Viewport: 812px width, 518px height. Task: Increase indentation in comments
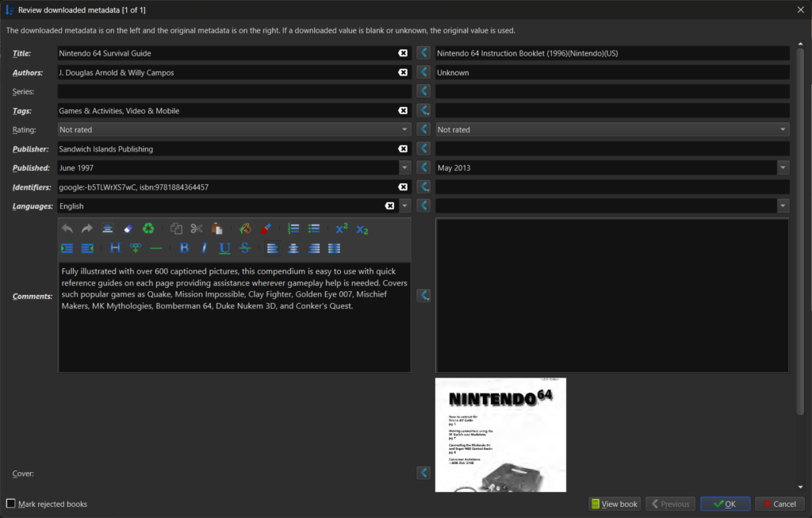tap(67, 248)
